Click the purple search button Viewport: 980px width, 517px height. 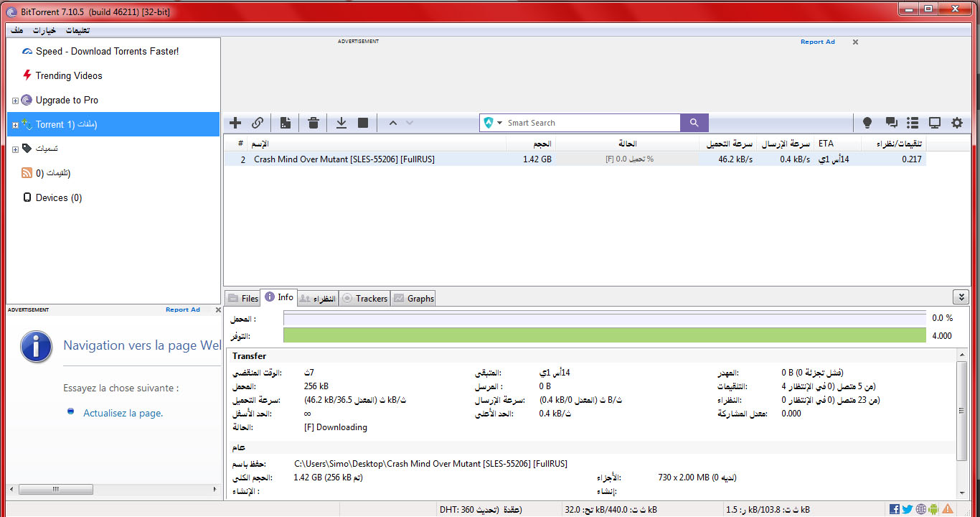[694, 123]
